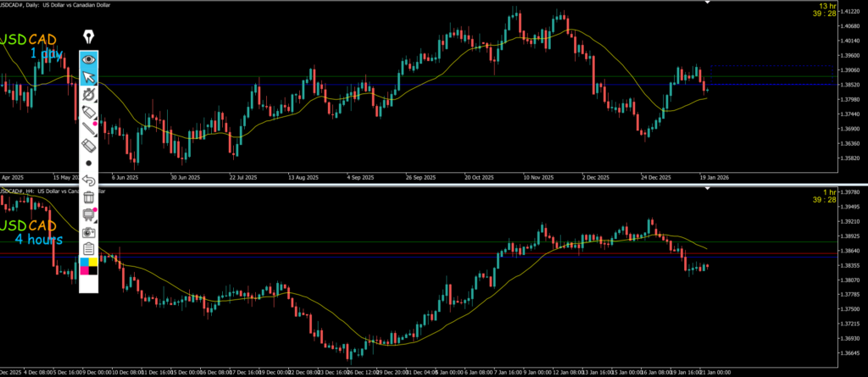Open the brush size dot selector
Viewport: 868px width, 377px height.
[x=88, y=163]
